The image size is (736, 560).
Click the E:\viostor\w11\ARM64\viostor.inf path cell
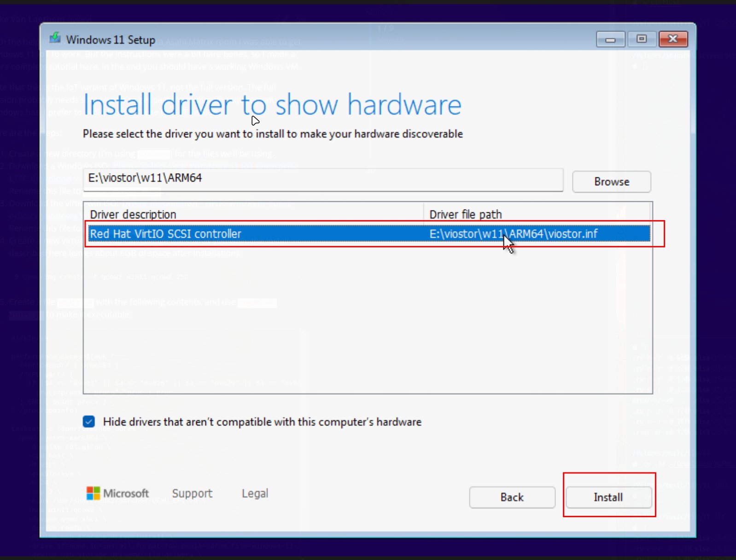click(514, 234)
